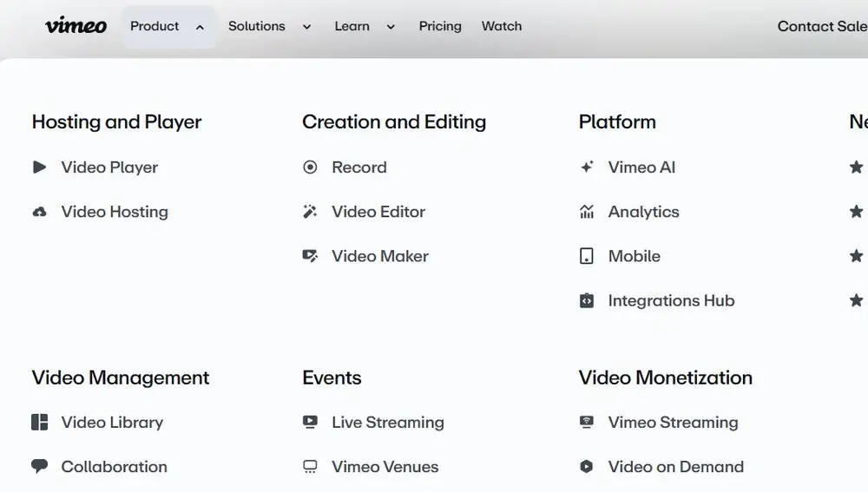
Task: Click the Video Monetization heading
Action: (666, 377)
